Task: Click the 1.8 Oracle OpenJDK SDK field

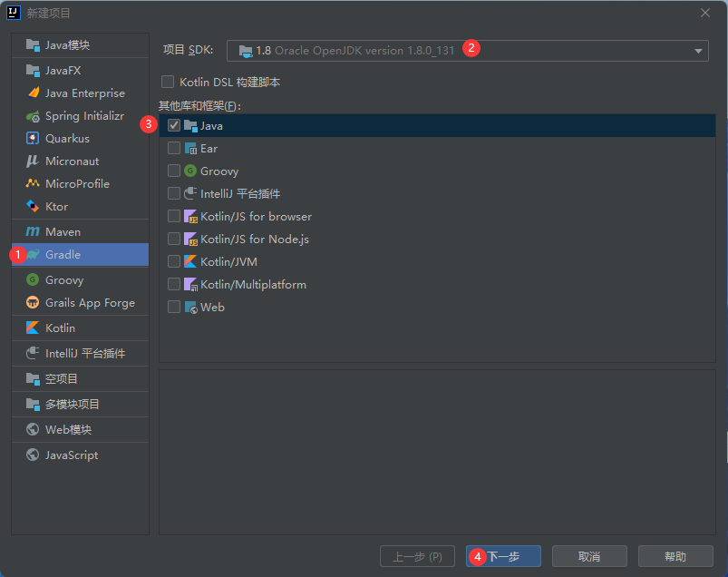Action: coord(468,51)
